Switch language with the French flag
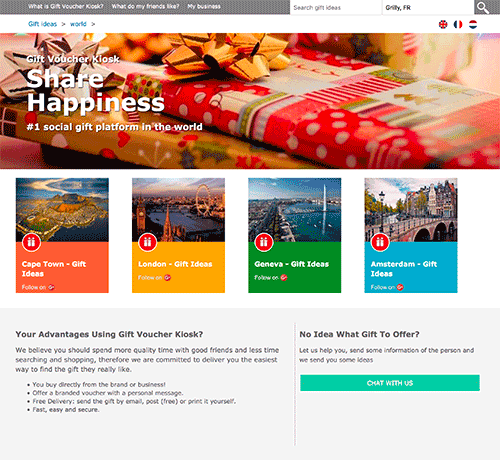This screenshot has height=460, width=500. point(458,24)
